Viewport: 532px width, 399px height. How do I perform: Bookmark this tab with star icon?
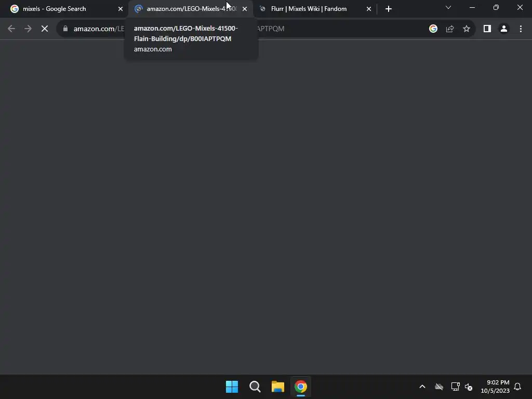[467, 29]
